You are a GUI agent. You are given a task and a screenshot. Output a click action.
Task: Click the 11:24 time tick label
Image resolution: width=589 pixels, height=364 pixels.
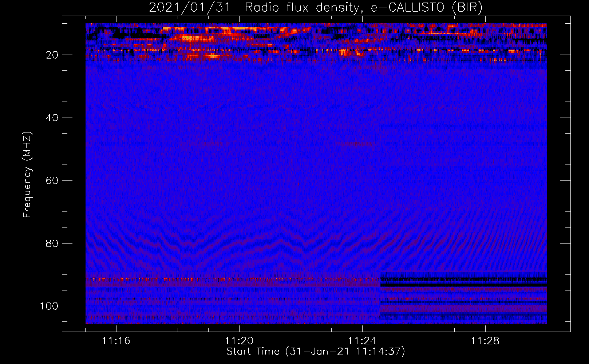tap(362, 341)
